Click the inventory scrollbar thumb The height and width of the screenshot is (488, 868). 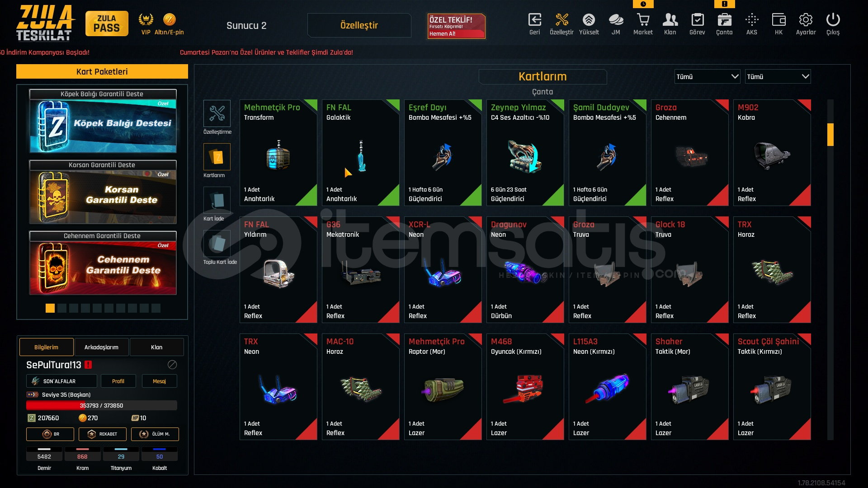pyautogui.click(x=830, y=135)
